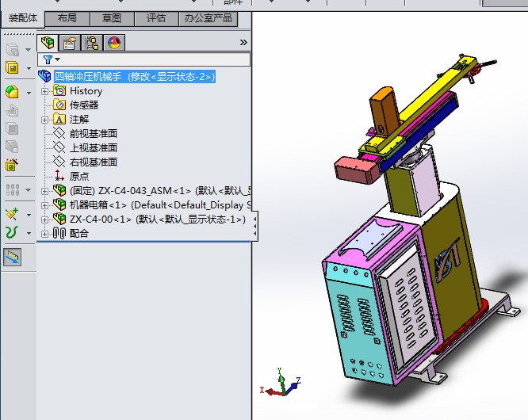Click the paperclip icon next to 配合

pyautogui.click(x=59, y=233)
